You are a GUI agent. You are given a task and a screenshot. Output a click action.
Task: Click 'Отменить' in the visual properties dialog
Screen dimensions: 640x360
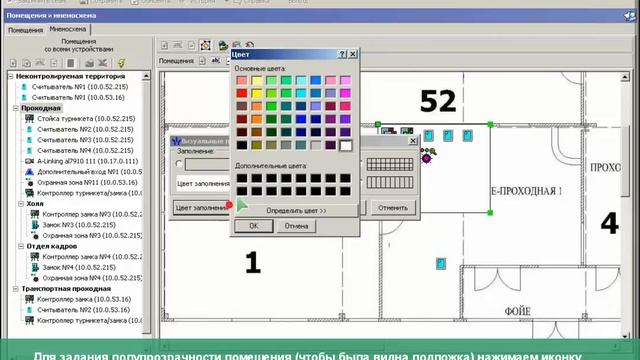393,208
